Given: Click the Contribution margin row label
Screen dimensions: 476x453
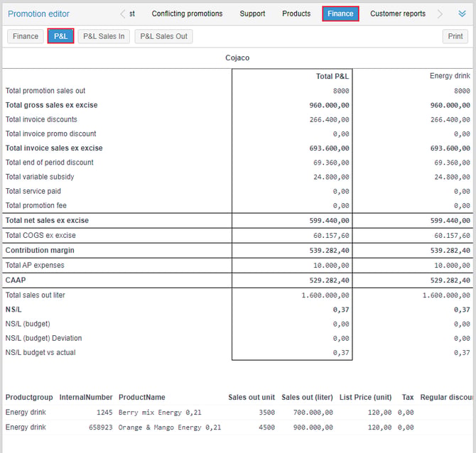Looking at the screenshot, I should [x=40, y=250].
